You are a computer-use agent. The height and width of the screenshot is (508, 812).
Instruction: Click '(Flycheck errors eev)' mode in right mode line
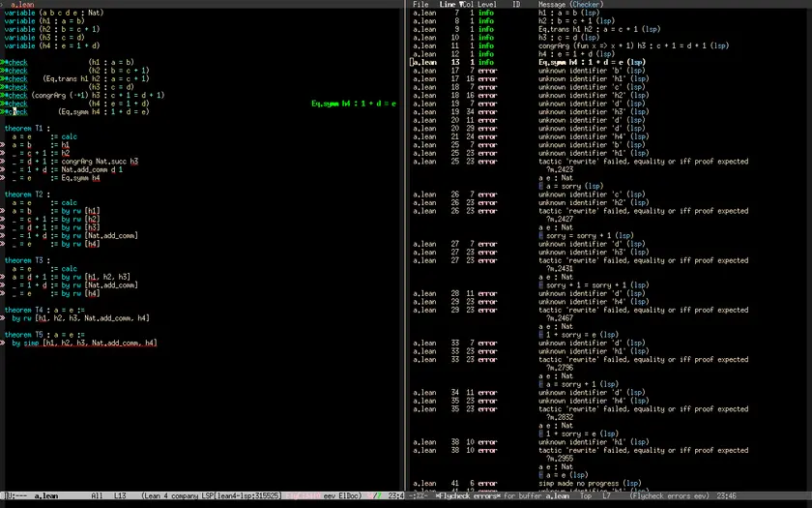click(x=669, y=496)
